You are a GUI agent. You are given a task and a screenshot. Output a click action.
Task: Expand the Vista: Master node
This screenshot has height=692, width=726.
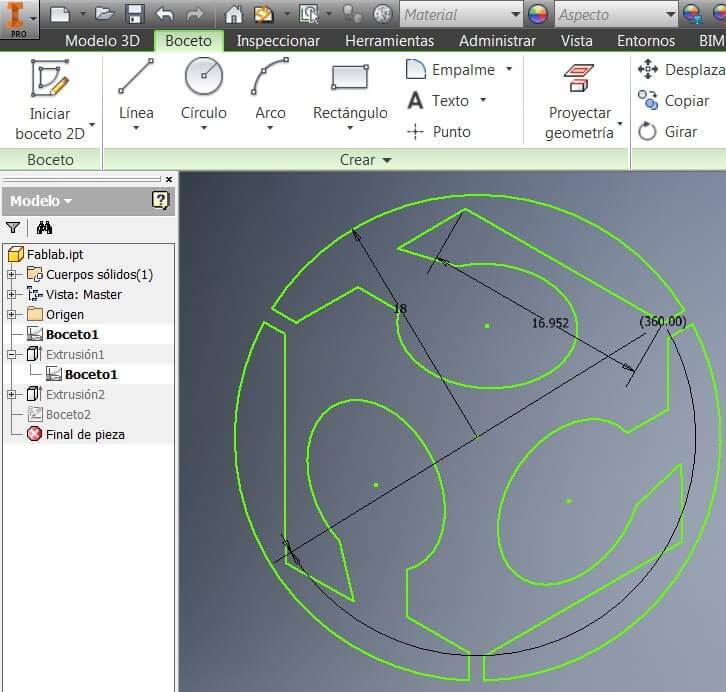(x=12, y=294)
